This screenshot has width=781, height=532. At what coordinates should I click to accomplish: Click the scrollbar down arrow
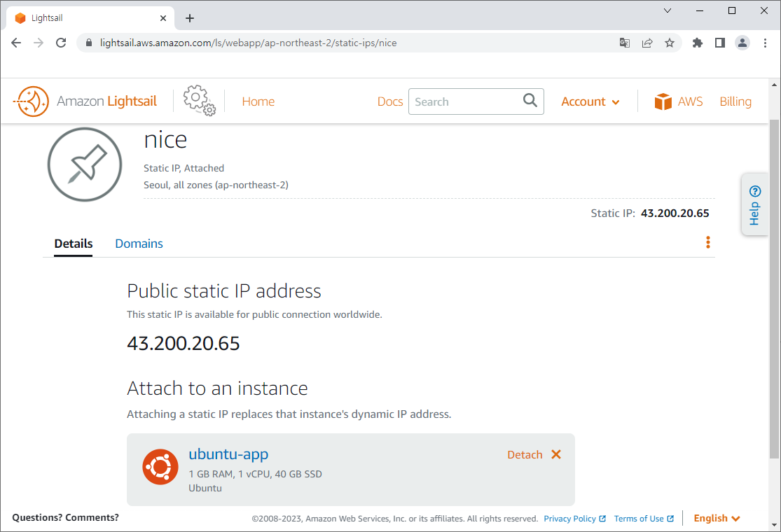click(774, 525)
